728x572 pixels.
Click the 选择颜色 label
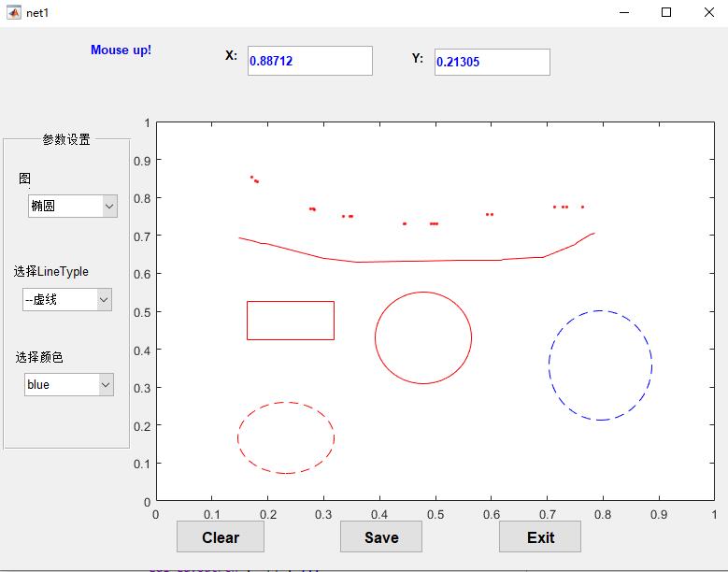39,357
